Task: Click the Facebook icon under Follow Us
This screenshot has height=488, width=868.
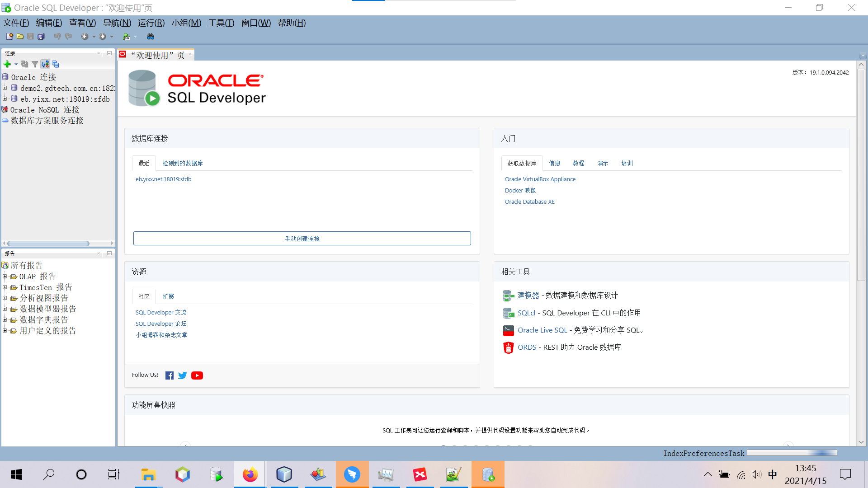Action: pyautogui.click(x=169, y=375)
